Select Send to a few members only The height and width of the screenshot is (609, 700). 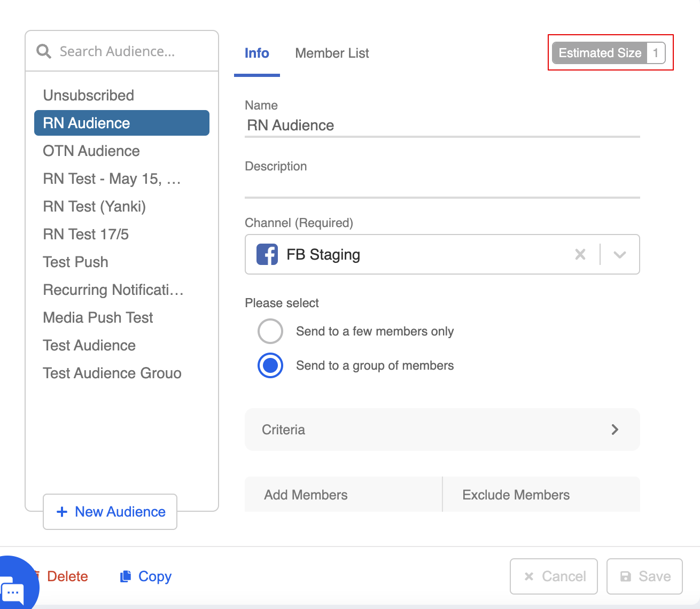pos(270,331)
